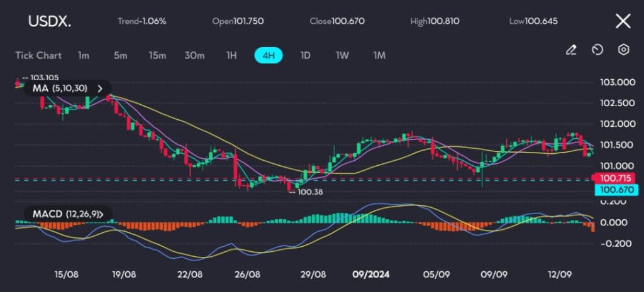Click the circular clock icon
Image resolution: width=644 pixels, height=292 pixels.
(597, 50)
